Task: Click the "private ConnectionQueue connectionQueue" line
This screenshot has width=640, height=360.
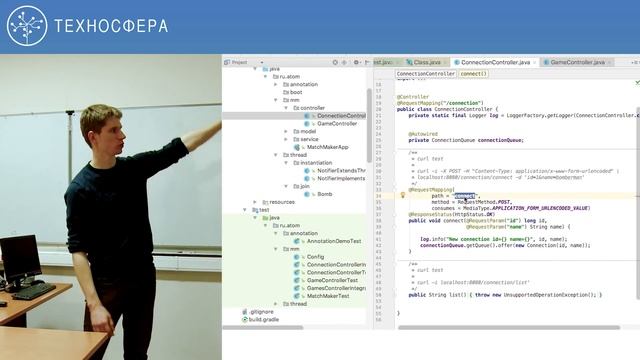Action: 466,140
